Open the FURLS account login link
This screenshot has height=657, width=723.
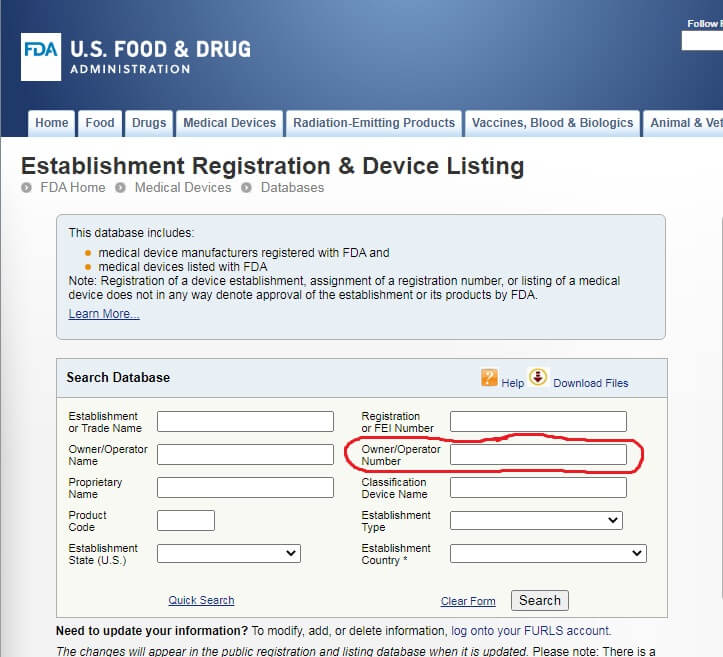530,631
